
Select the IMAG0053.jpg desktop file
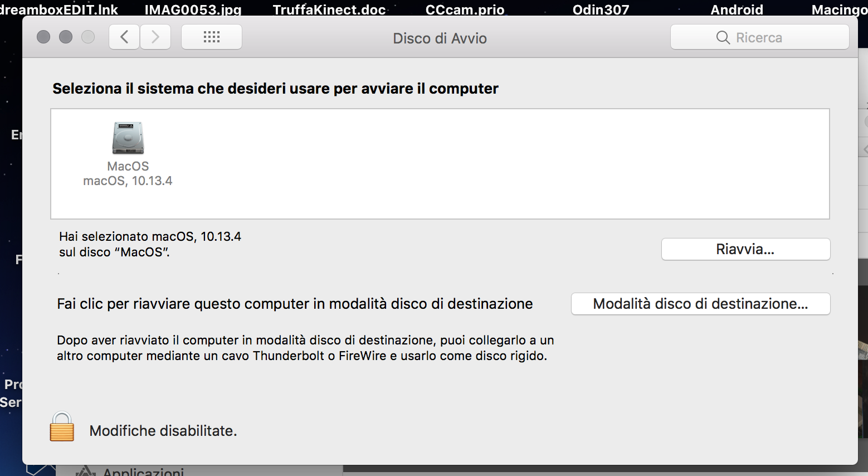pos(193,9)
